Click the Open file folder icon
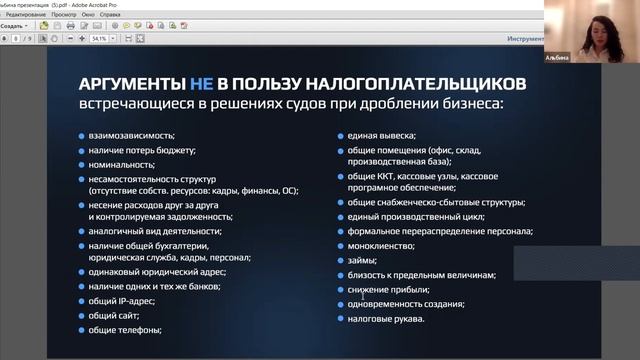640x360 pixels. tap(44, 26)
